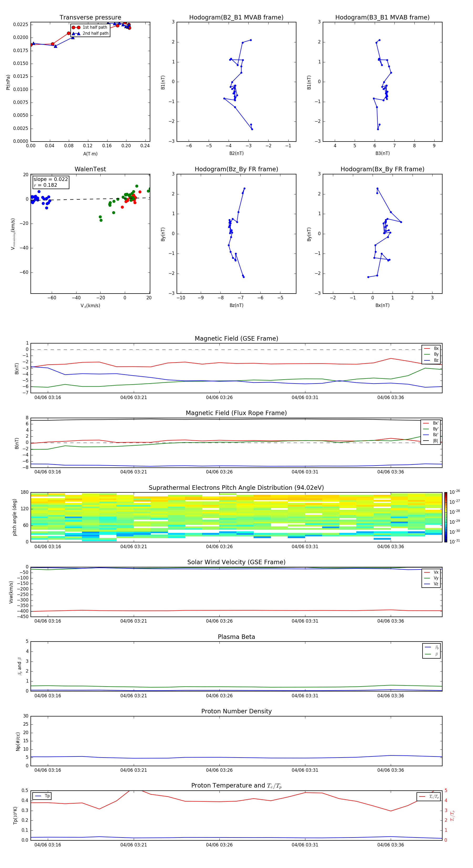Click the "Hodogram(B3_B1 MVAB frame)" title
Viewport: 473px width, 868px height.
pos(382,18)
